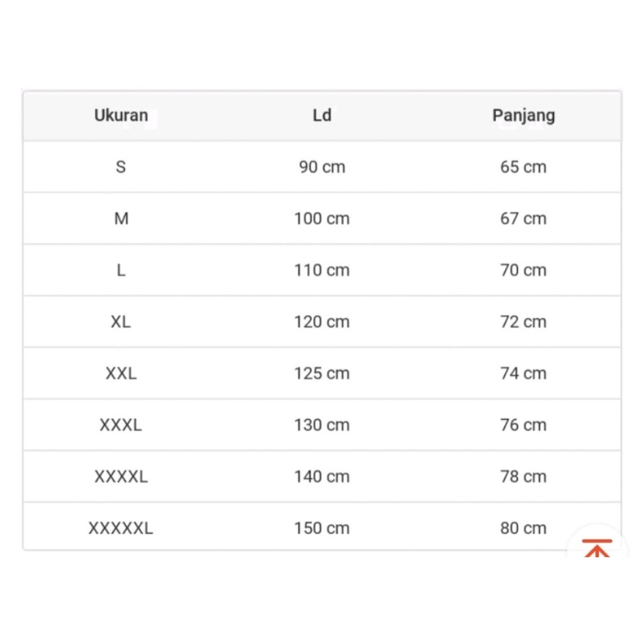Click the XXXL size cell
644x644 pixels.
click(121, 425)
